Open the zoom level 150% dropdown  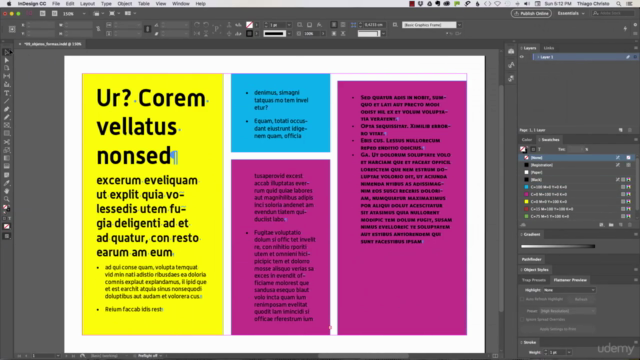[84, 13]
